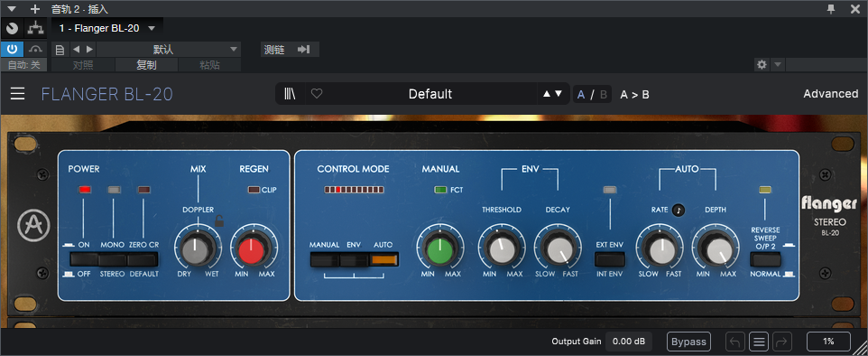Viewport: 868px width, 356px height.
Task: Click the 粘贴 paste button
Action: coord(209,65)
